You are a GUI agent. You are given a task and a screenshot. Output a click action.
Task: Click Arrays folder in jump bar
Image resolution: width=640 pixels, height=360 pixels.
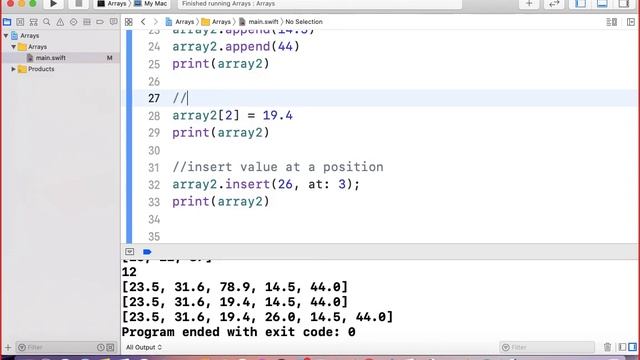[216, 22]
